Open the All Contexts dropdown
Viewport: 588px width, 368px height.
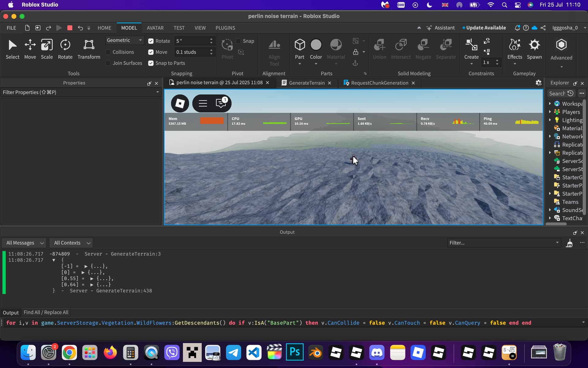coord(71,243)
